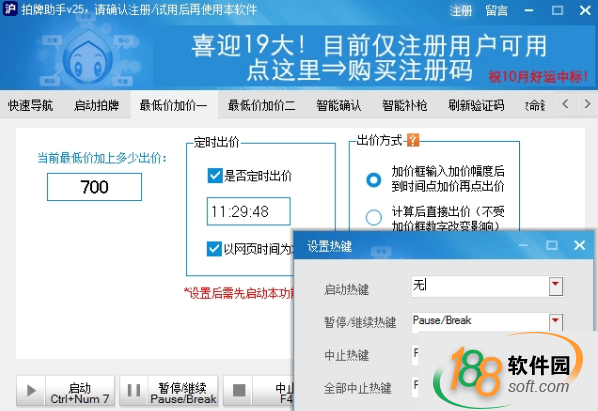Screen dimensions: 598x411
Task: Click the price increment field showing 700
Action: click(x=94, y=187)
